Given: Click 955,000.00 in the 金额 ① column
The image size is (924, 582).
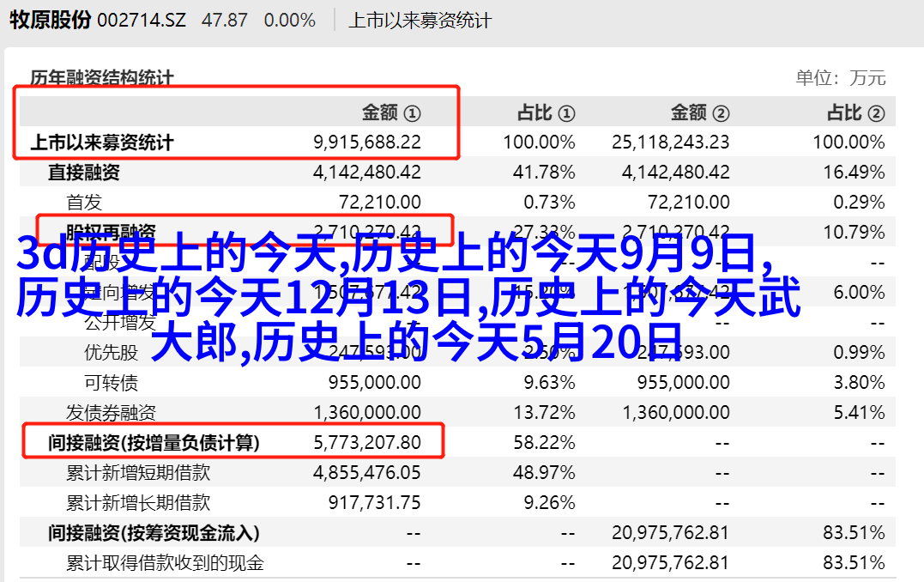Looking at the screenshot, I should [375, 383].
